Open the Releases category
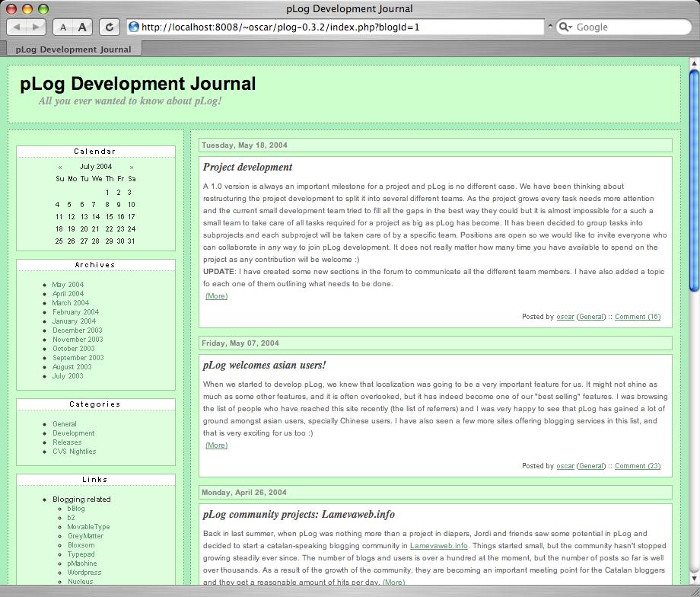Viewport: 700px width, 597px height. (67, 442)
